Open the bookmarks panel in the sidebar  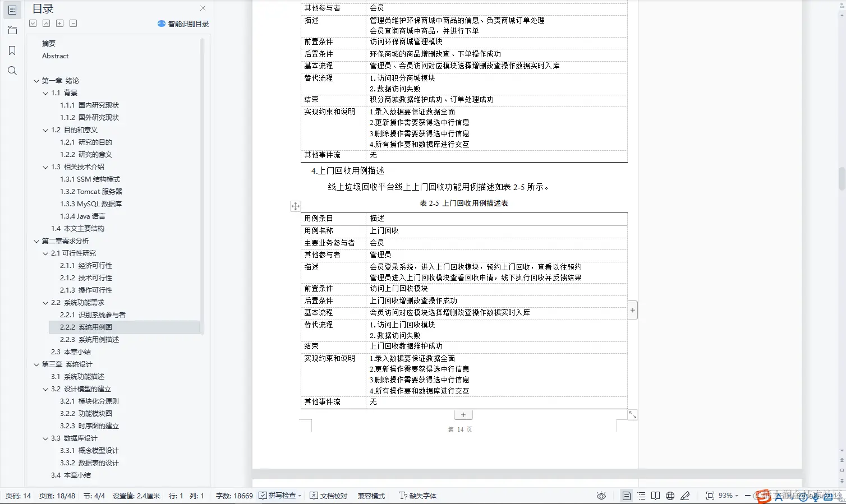pyautogui.click(x=12, y=50)
